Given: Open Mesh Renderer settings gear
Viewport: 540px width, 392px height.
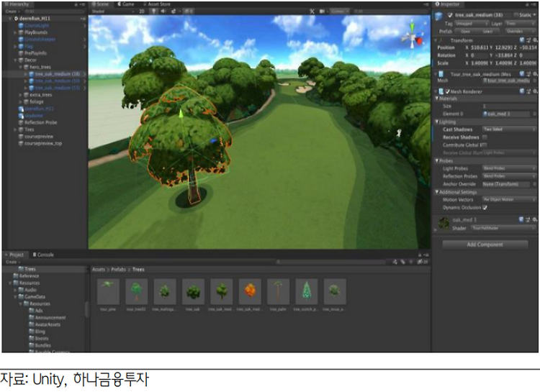Looking at the screenshot, I should pyautogui.click(x=535, y=91).
